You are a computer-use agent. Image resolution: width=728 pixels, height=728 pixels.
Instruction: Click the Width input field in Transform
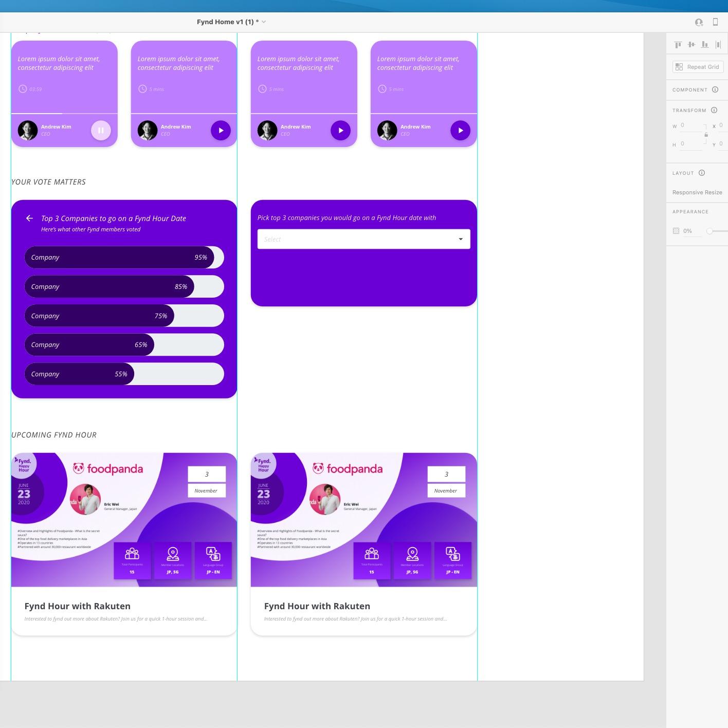pos(690,125)
